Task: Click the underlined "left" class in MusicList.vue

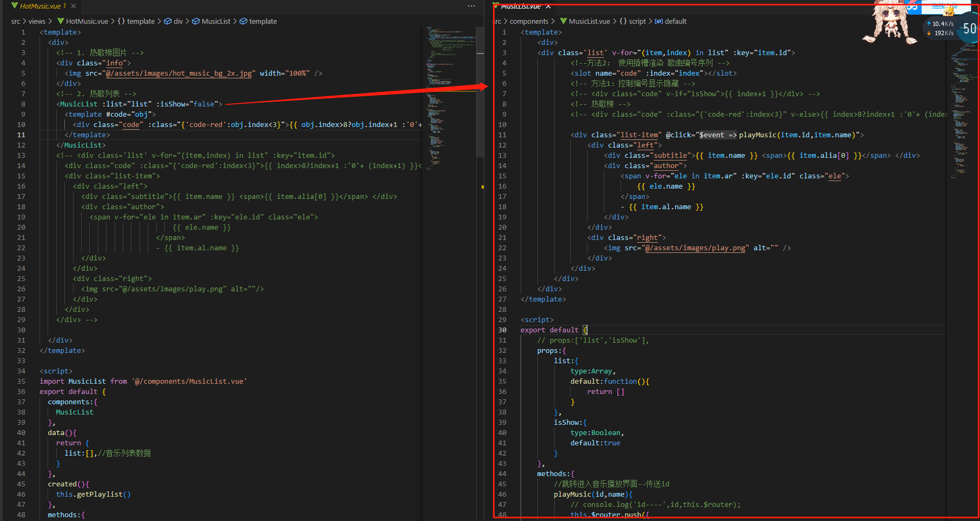Action: [x=645, y=145]
